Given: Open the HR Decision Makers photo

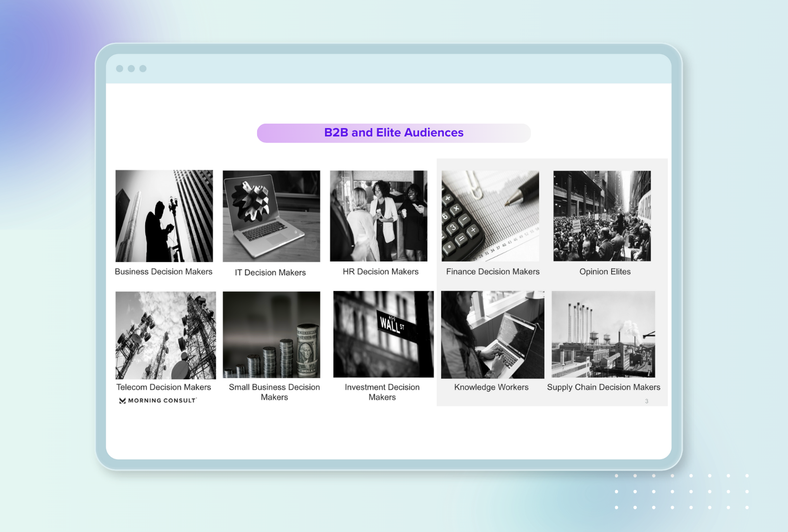Looking at the screenshot, I should coord(379,216).
